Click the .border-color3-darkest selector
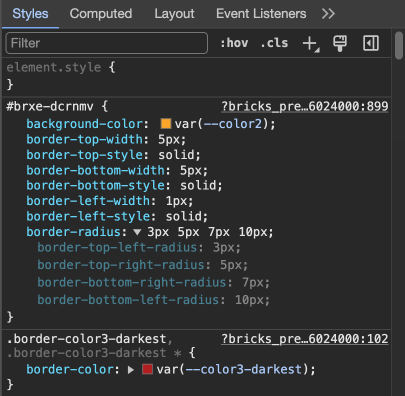The width and height of the screenshot is (405, 396). (87, 339)
